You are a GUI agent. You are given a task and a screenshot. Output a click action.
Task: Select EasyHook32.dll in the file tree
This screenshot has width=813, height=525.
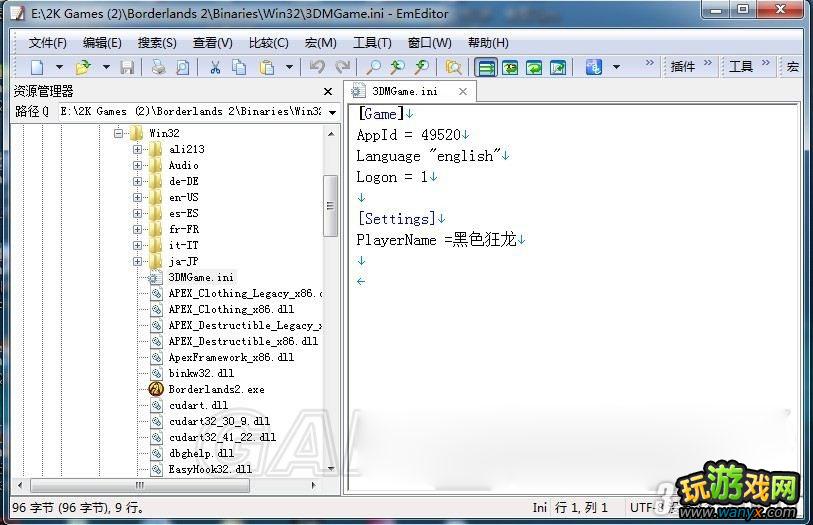pos(210,470)
